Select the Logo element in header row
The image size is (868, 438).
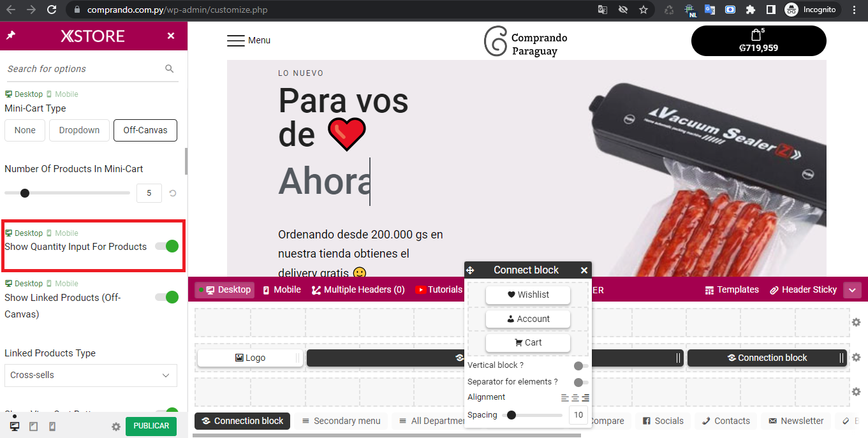[x=250, y=358]
